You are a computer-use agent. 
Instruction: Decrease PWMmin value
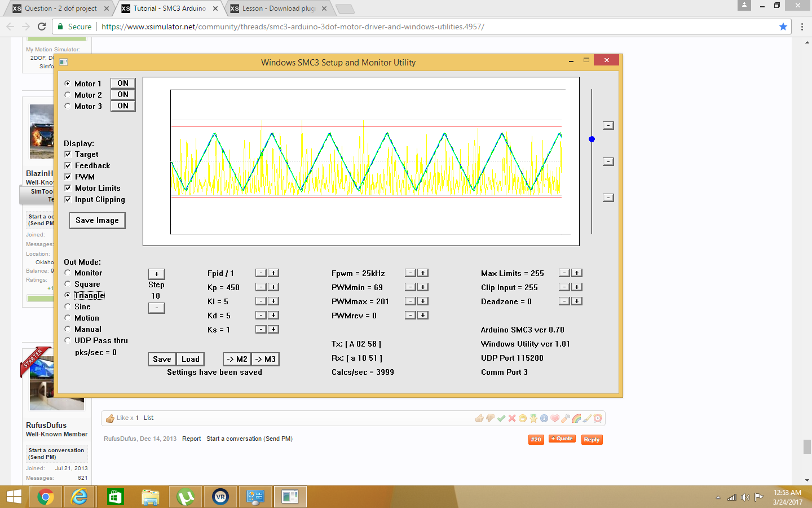411,287
